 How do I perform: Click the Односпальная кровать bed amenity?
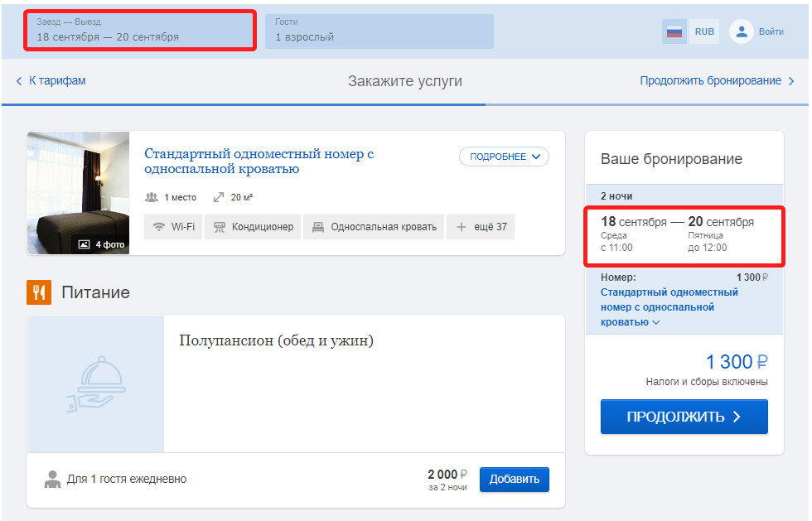374,227
